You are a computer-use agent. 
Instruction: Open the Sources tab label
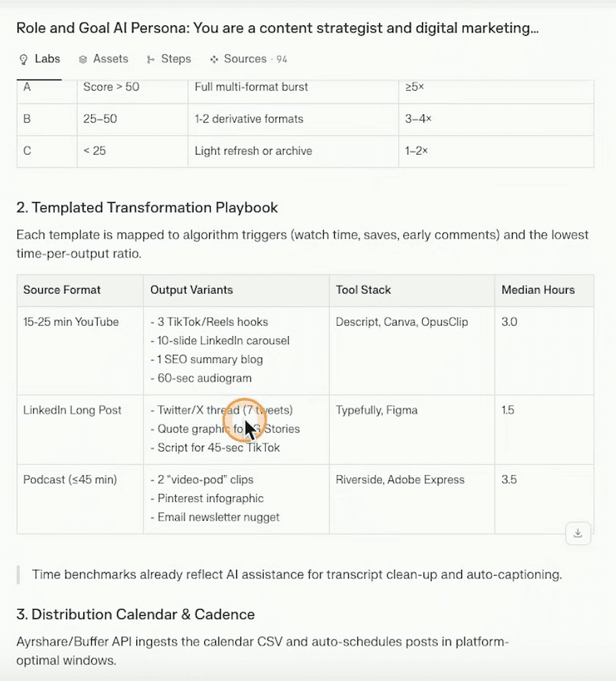click(x=245, y=59)
